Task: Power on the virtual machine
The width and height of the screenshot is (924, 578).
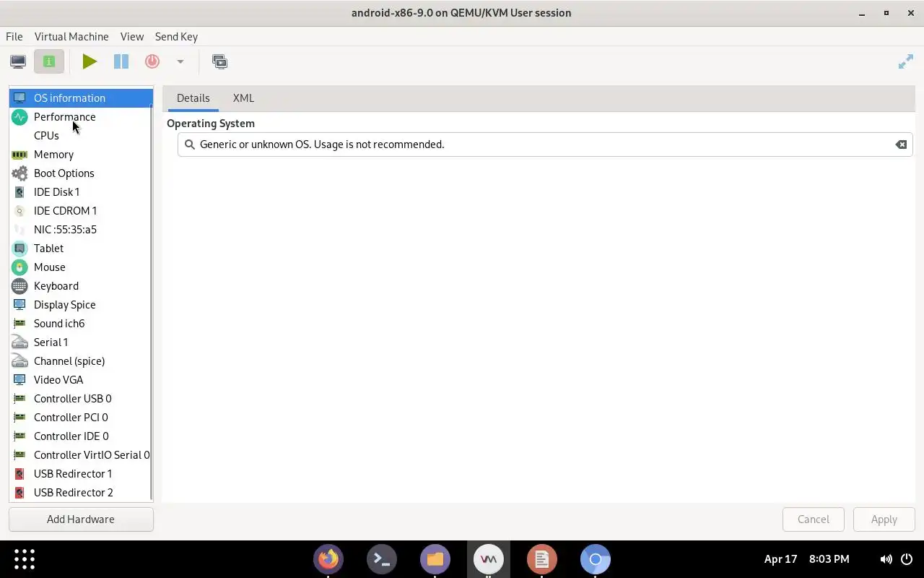Action: click(90, 61)
